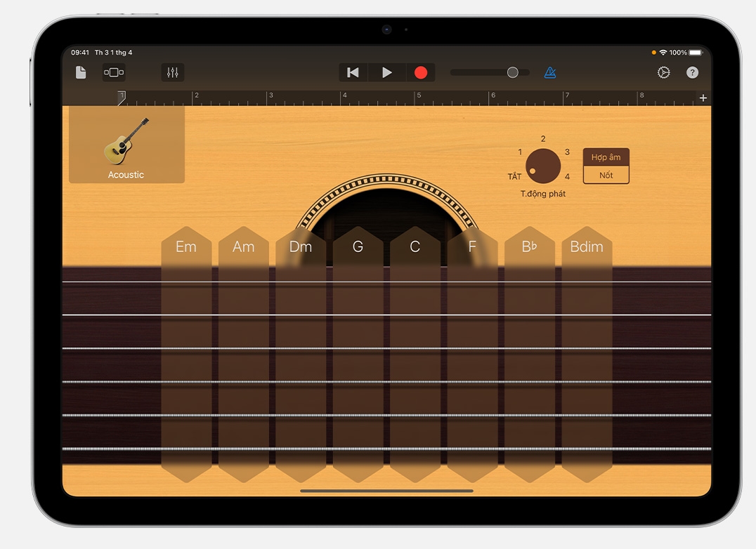The height and width of the screenshot is (549, 756).
Task: Open Acoustic guitar instrument picker
Action: coord(126,145)
